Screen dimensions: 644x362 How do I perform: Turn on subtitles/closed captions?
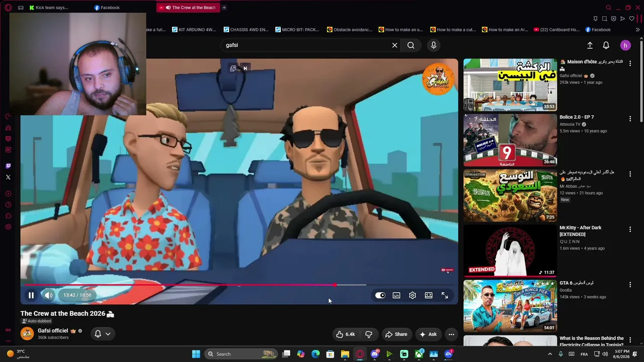396,295
